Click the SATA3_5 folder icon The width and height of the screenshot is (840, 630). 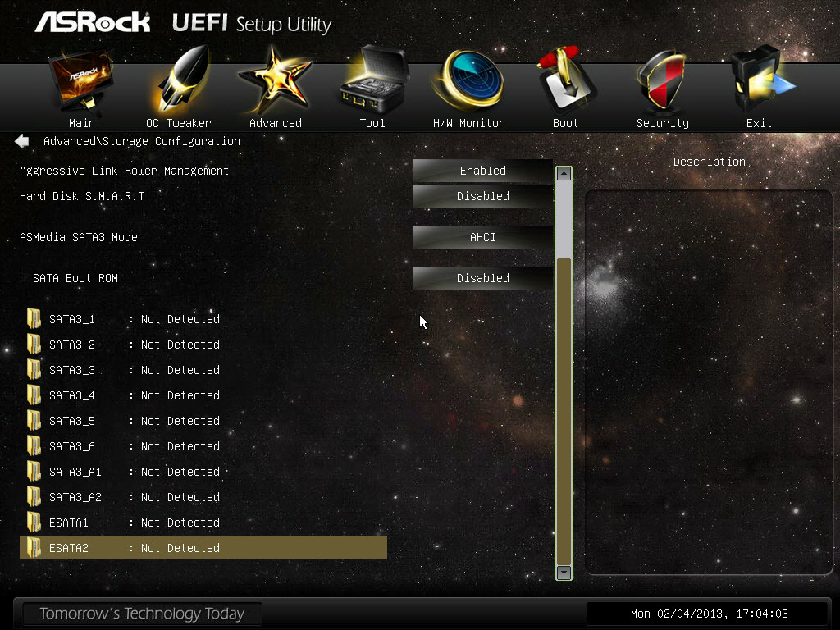coord(34,421)
